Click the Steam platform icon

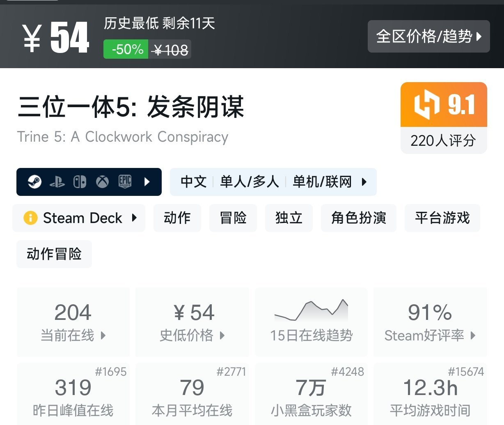pyautogui.click(x=34, y=181)
